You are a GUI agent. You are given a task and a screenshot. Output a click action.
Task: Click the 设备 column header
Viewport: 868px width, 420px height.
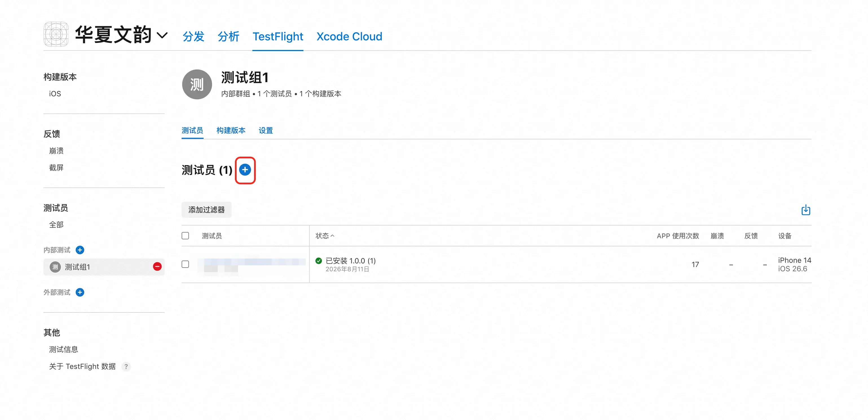tap(785, 236)
